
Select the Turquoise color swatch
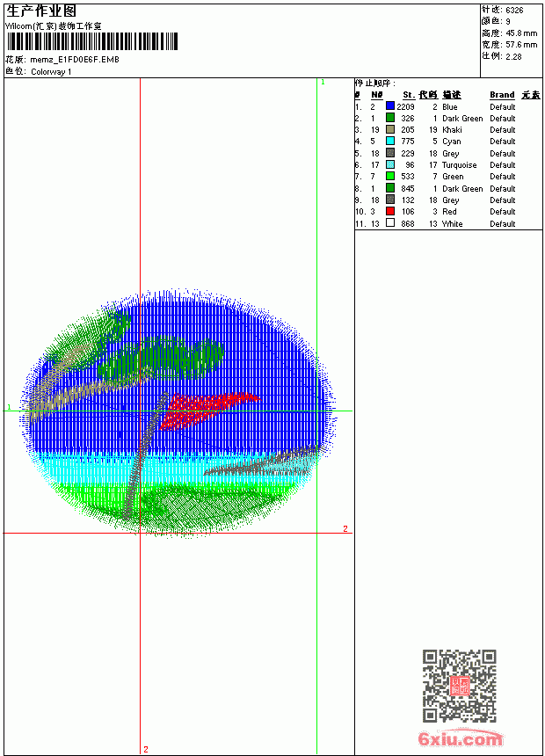point(390,164)
